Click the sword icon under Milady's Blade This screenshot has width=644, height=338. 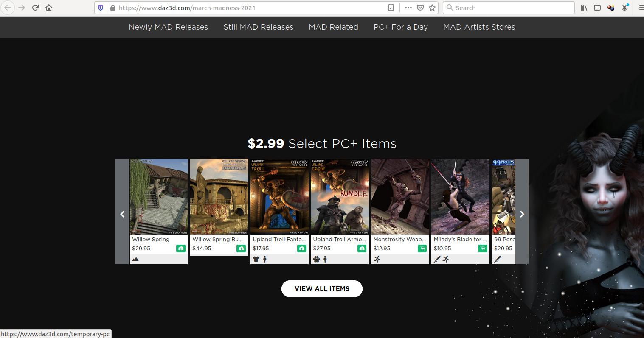437,259
